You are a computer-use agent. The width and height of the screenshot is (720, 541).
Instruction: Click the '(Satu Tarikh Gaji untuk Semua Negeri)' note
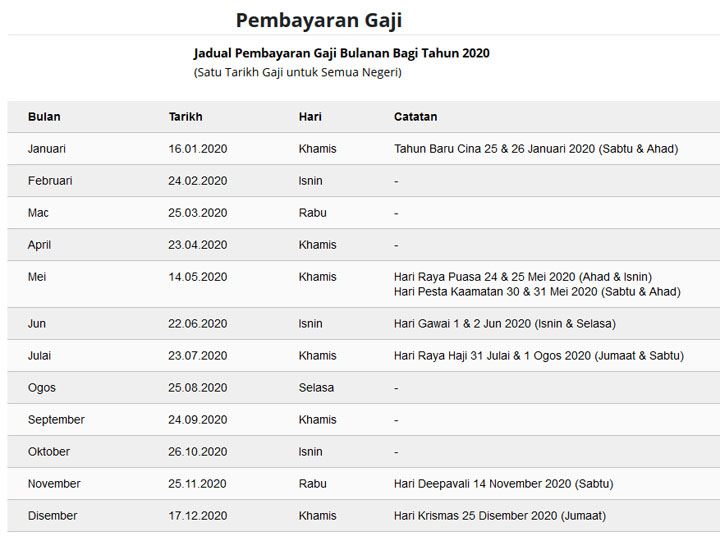(298, 73)
